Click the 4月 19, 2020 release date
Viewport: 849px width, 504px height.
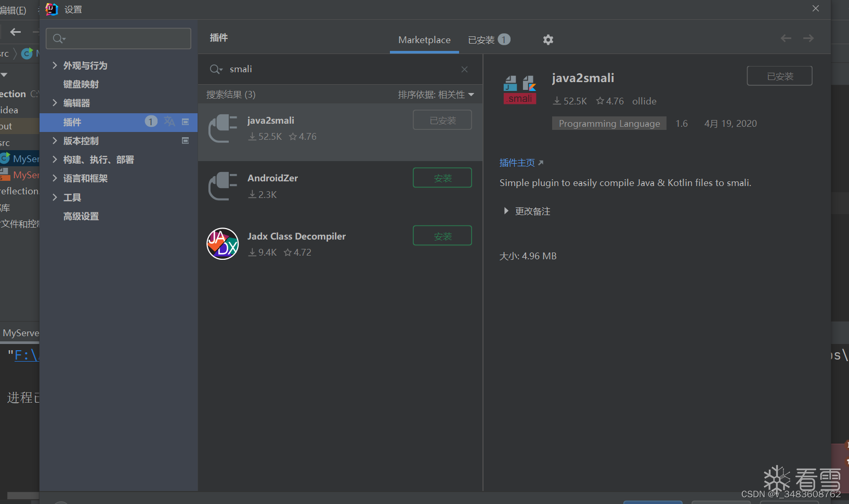pyautogui.click(x=730, y=124)
